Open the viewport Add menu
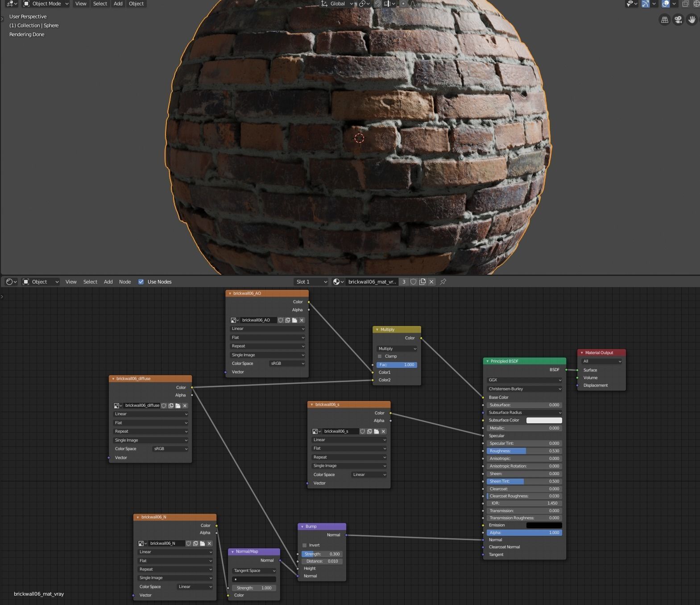The image size is (700, 605). (x=118, y=4)
